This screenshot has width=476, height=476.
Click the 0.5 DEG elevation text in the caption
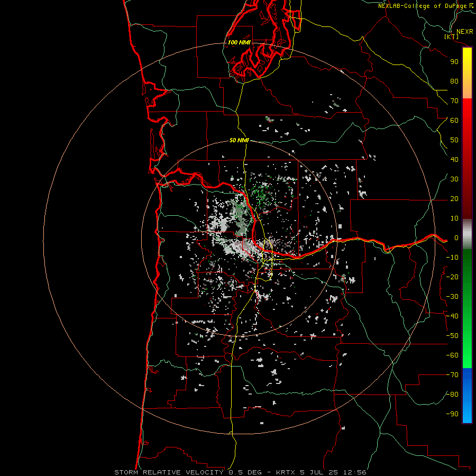pos(245,472)
